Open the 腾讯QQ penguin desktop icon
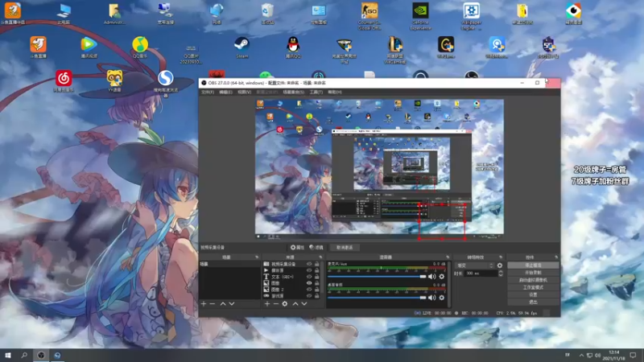Screen dimensions: 644x362 (x=293, y=47)
